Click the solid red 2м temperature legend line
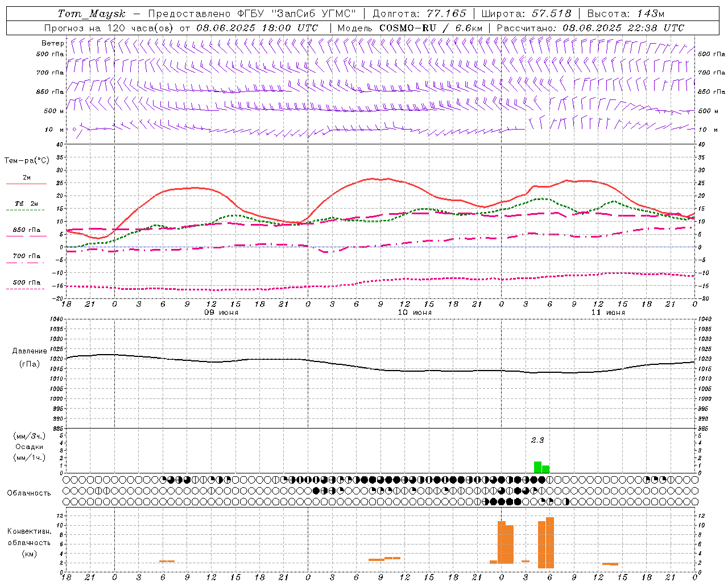This screenshot has height=582, width=728. [x=26, y=184]
